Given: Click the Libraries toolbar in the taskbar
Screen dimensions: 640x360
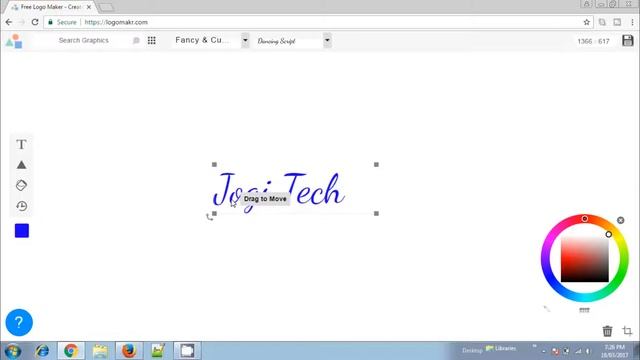Looking at the screenshot, I should (501, 349).
